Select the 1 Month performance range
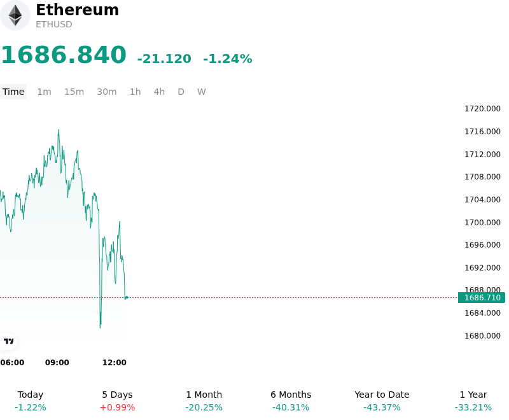This screenshot has width=509, height=420. (x=204, y=401)
